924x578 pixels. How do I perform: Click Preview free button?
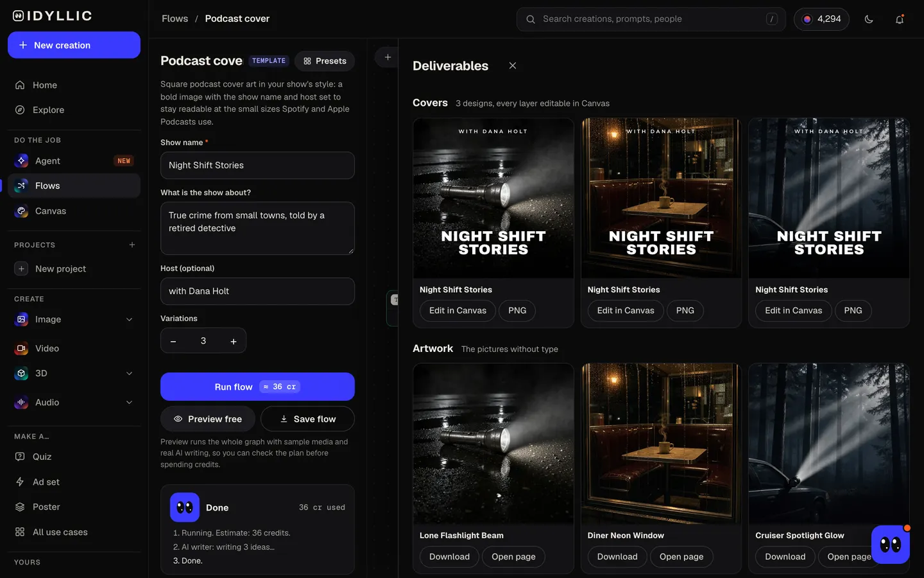[x=208, y=419]
